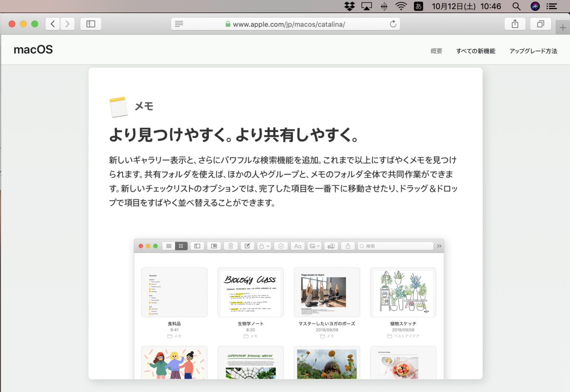Open Spotlight search from the menu bar
The height and width of the screenshot is (392, 570).
coord(516,6)
